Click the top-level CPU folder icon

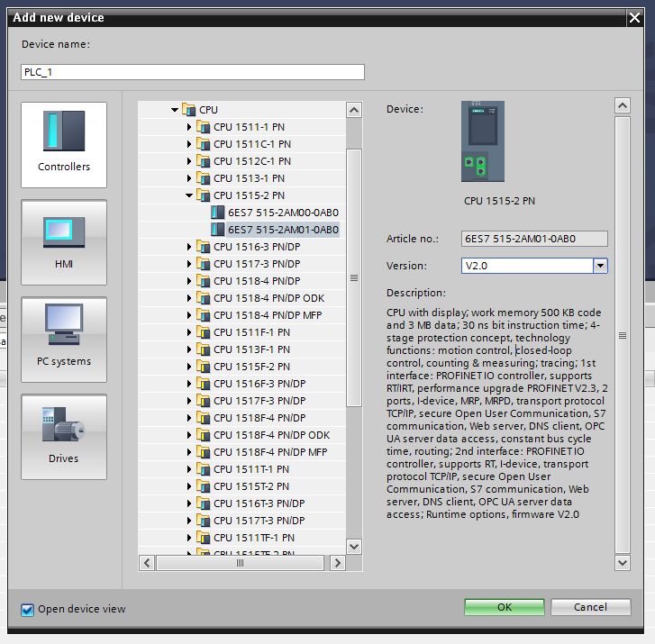point(189,110)
